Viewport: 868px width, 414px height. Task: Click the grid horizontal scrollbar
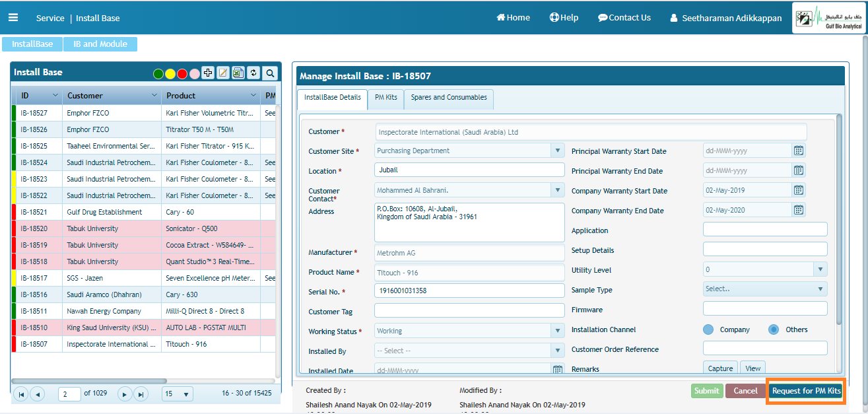coord(89,381)
